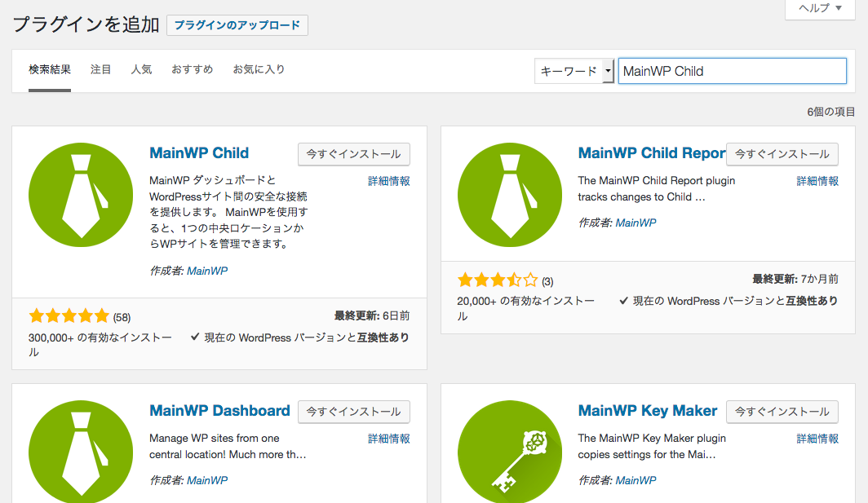This screenshot has width=868, height=503.
Task: Click the 最終更新: 7か月前 text
Action: pyautogui.click(x=795, y=280)
